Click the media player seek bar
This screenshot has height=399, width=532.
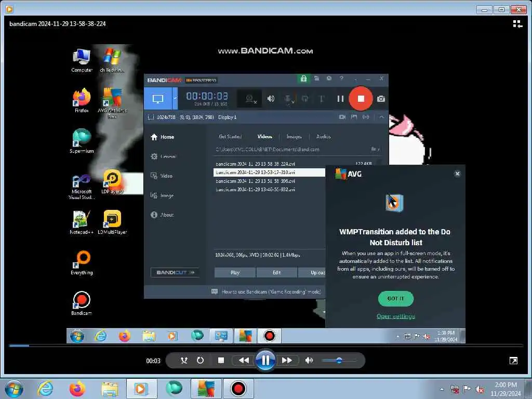pyautogui.click(x=266, y=345)
